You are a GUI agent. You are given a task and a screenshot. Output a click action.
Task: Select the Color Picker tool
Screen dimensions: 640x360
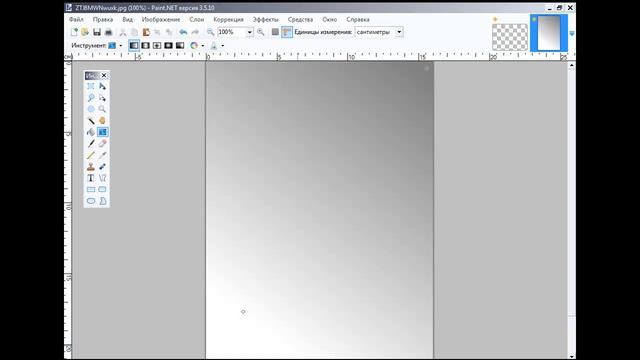102,155
